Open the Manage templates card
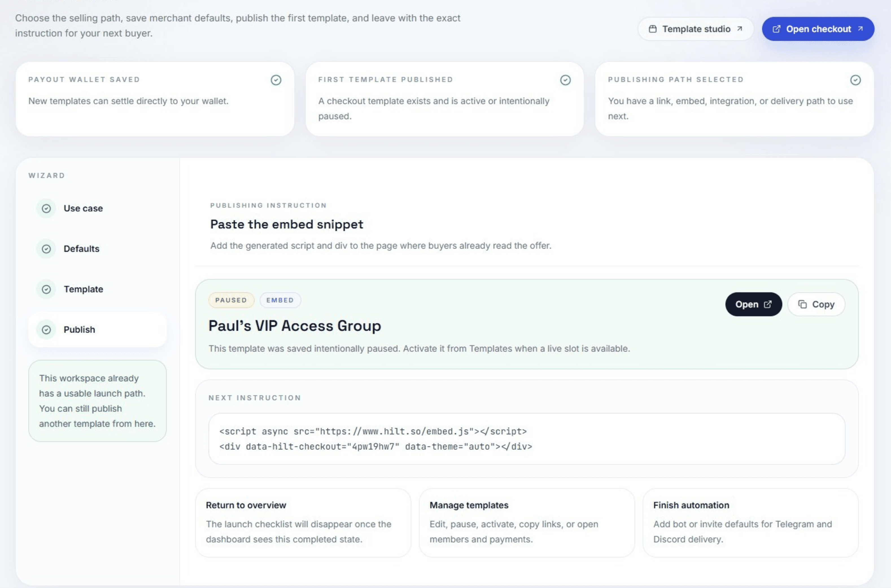The image size is (891, 588). [x=527, y=522]
